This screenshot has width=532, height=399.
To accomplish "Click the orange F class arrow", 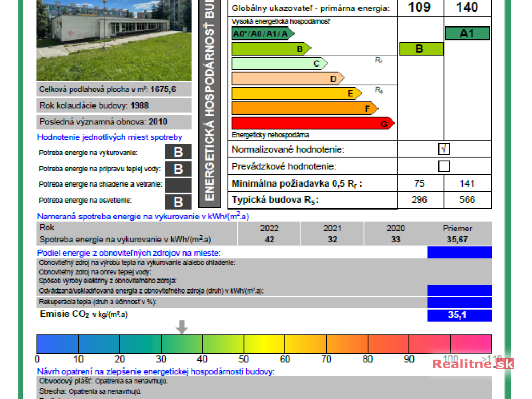I will tap(305, 109).
